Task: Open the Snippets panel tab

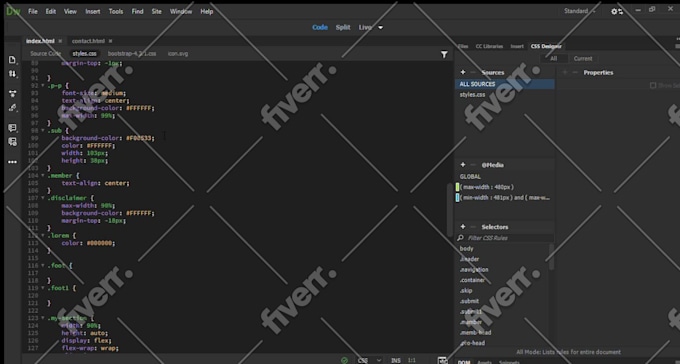Action: 510,362
